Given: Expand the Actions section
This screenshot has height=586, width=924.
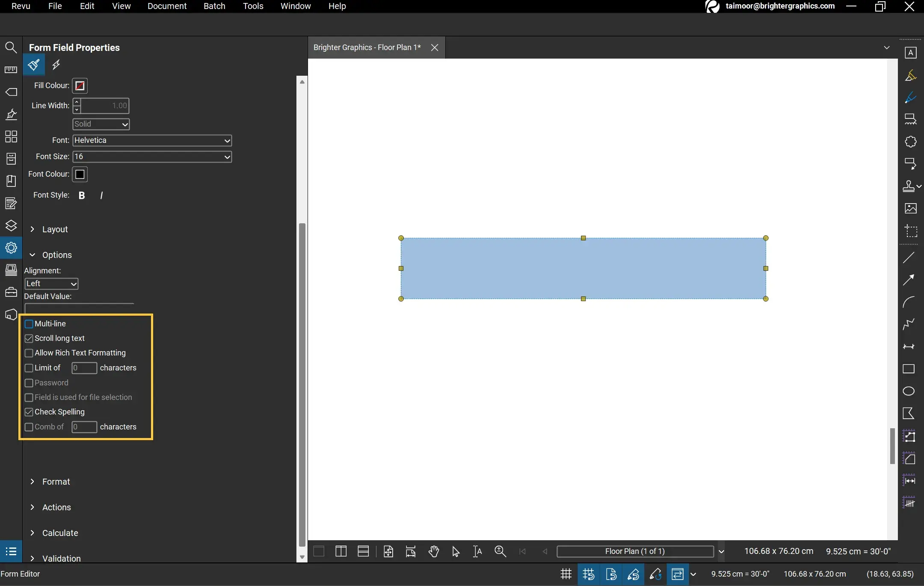Looking at the screenshot, I should pos(33,507).
